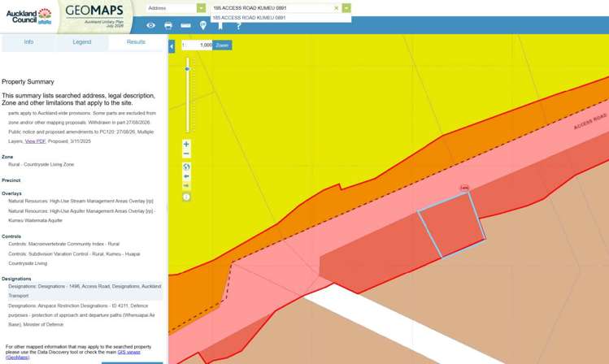Click the GEOMAPS title logo
This screenshot has width=609, height=364.
[94, 11]
